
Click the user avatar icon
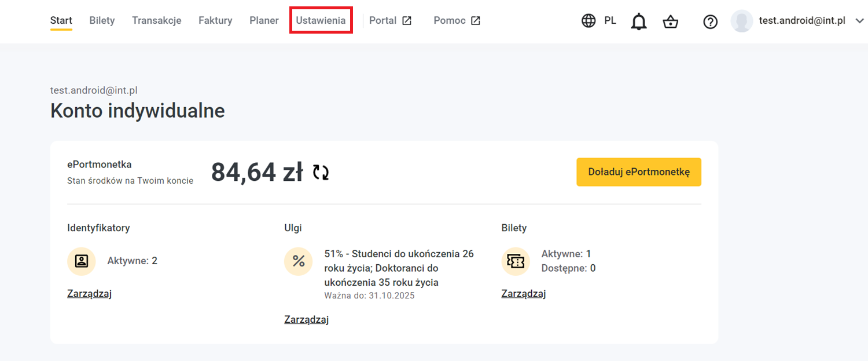click(x=741, y=21)
